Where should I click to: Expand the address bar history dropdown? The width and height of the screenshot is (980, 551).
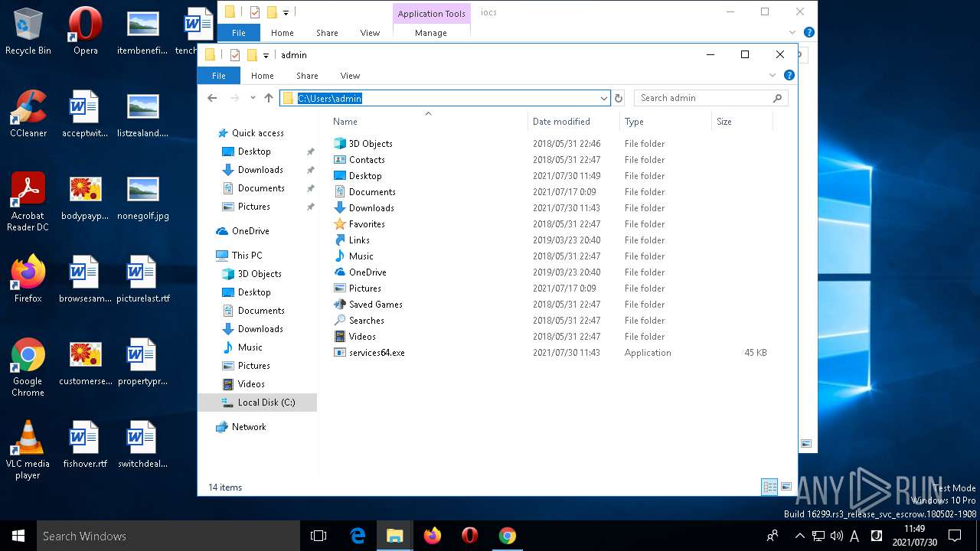tap(604, 98)
